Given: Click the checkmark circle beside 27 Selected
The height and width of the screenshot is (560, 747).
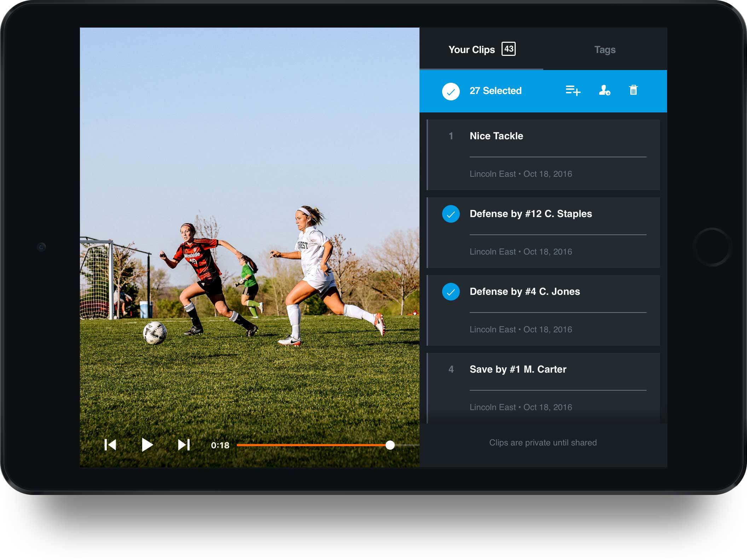Looking at the screenshot, I should 451,91.
